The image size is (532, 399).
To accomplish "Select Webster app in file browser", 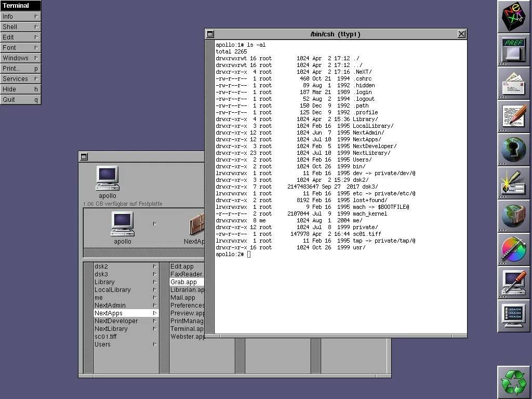I will point(187,337).
